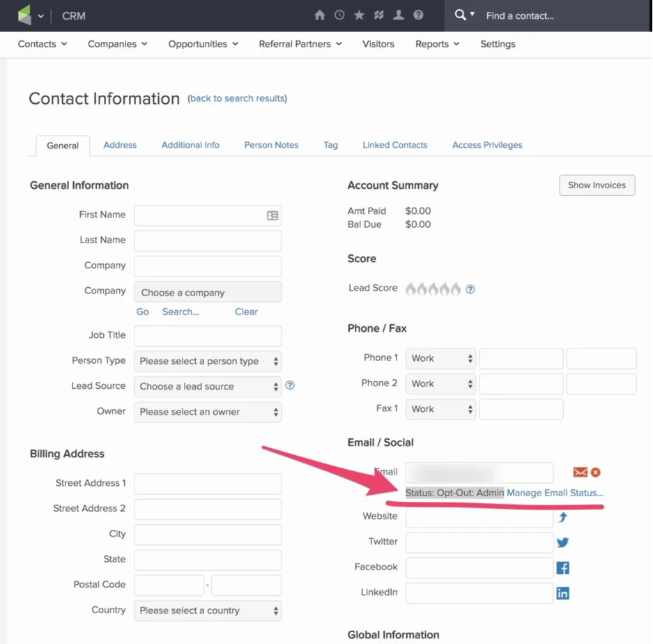Expand the Reports menu
Viewport: 653px width, 644px height.
[x=437, y=44]
